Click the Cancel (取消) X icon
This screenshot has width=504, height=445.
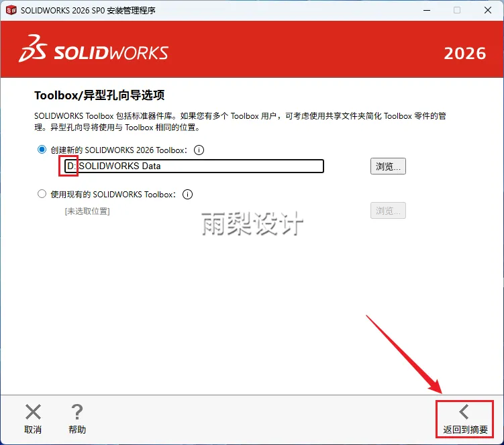[x=33, y=412]
